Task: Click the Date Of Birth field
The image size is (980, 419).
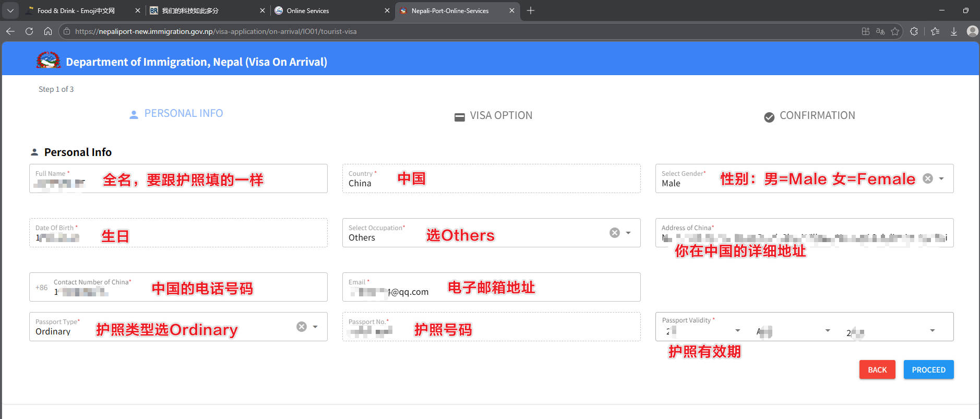Action: click(178, 233)
